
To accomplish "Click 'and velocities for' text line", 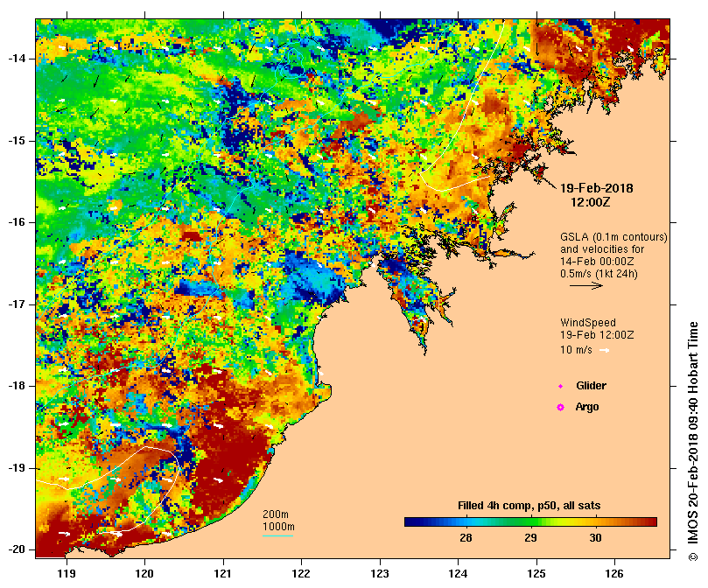I will (x=602, y=249).
